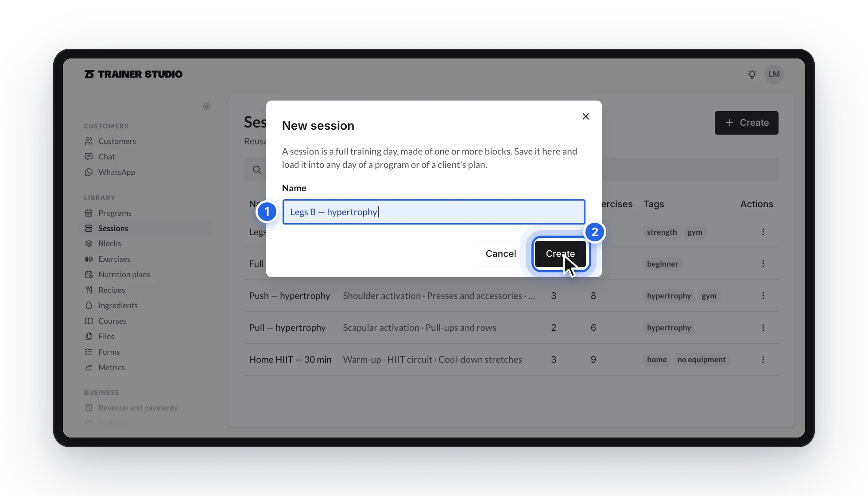Open Metrics page
The width and height of the screenshot is (868, 496).
(112, 368)
